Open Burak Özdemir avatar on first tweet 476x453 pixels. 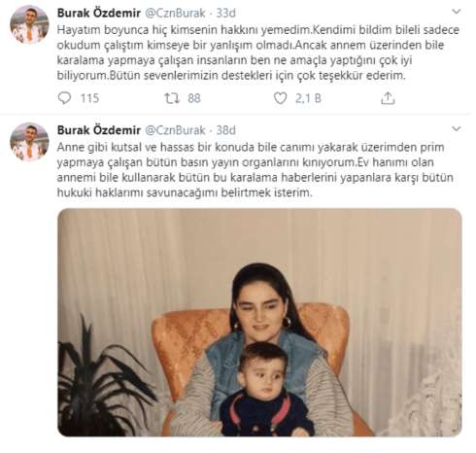click(x=29, y=24)
